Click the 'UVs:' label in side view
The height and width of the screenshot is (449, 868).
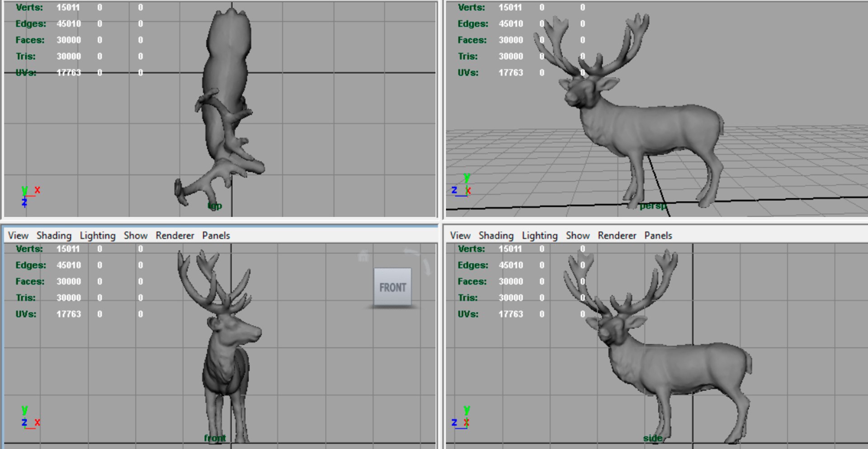click(468, 314)
